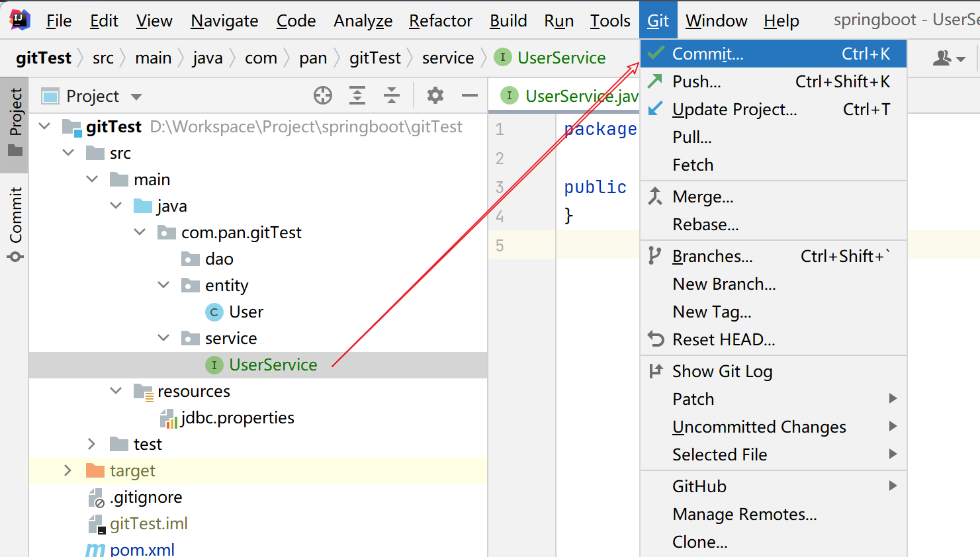Open the Commit tool window side tab
The image size is (980, 557).
(x=16, y=224)
